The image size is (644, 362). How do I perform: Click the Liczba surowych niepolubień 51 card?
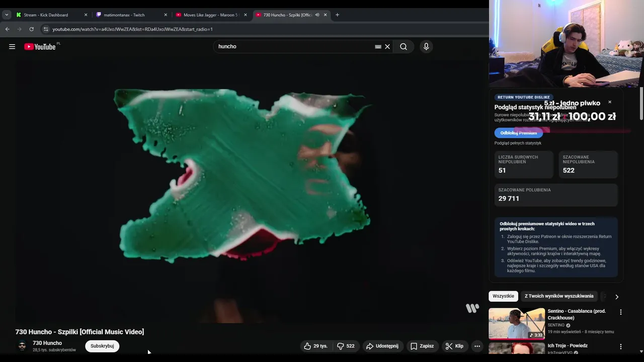click(524, 164)
